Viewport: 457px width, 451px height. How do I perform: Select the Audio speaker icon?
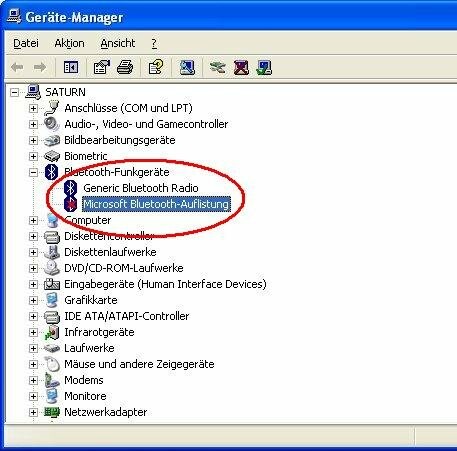[52, 124]
